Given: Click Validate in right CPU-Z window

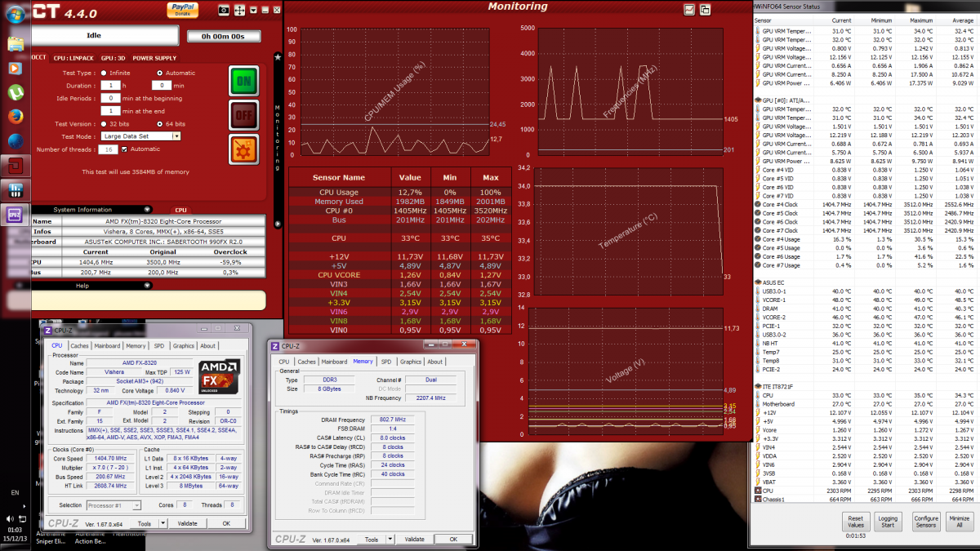Looking at the screenshot, I should [x=414, y=540].
